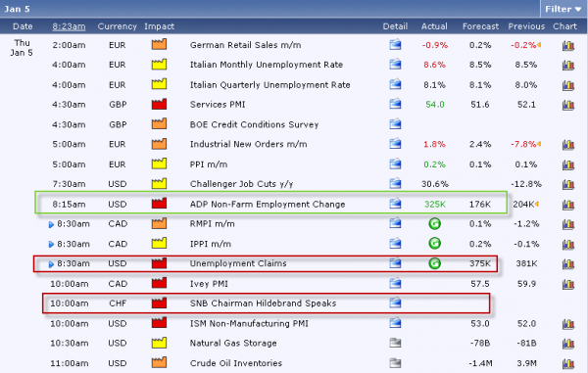View chart for Italian Quarterly Unemployment Rate
Screen dimensions: 588x373
click(x=568, y=85)
